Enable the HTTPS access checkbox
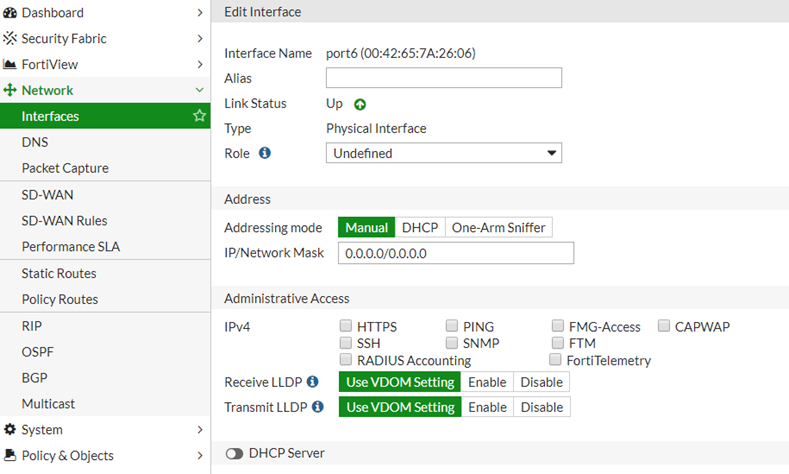789x474 pixels. (346, 326)
